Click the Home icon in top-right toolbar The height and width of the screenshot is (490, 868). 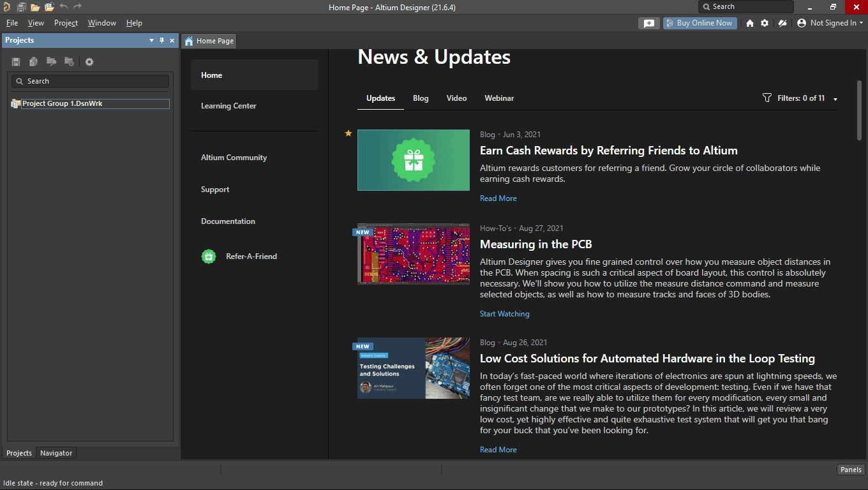pos(750,23)
